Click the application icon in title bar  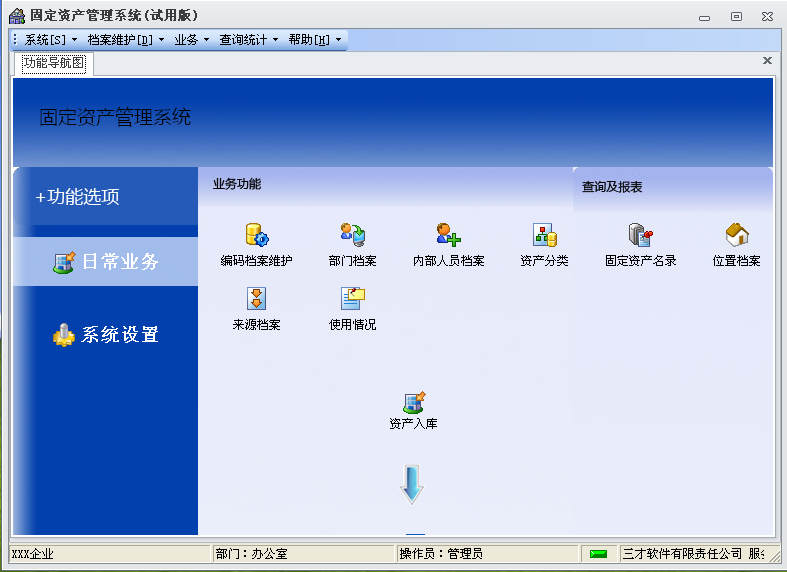pyautogui.click(x=17, y=16)
